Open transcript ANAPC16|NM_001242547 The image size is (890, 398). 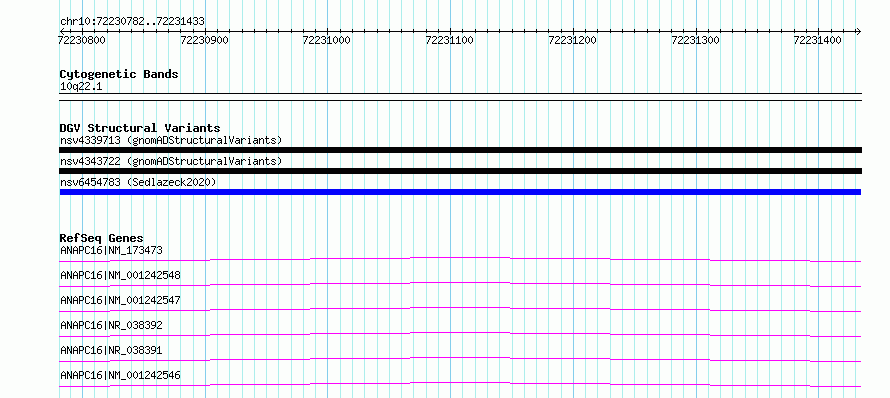click(x=120, y=300)
